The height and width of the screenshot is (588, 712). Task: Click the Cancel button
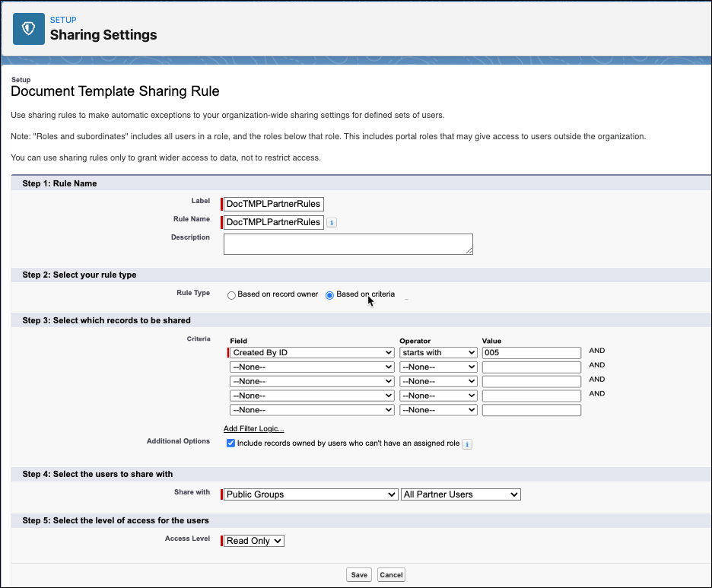click(391, 575)
